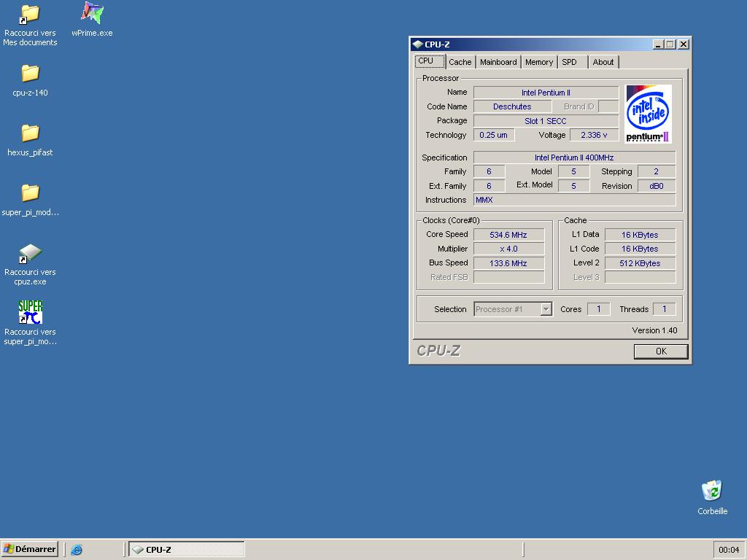Switch to the Mainboard tab
The image size is (747, 560).
pos(498,62)
